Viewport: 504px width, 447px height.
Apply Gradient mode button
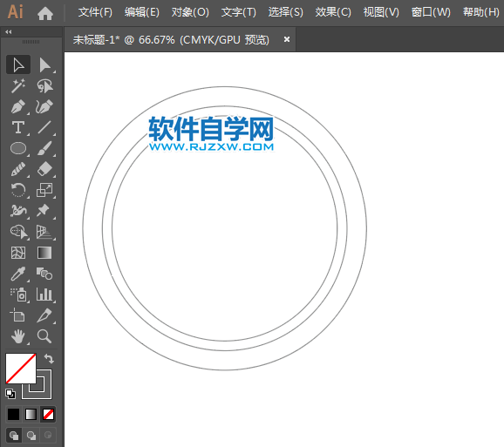tap(31, 414)
